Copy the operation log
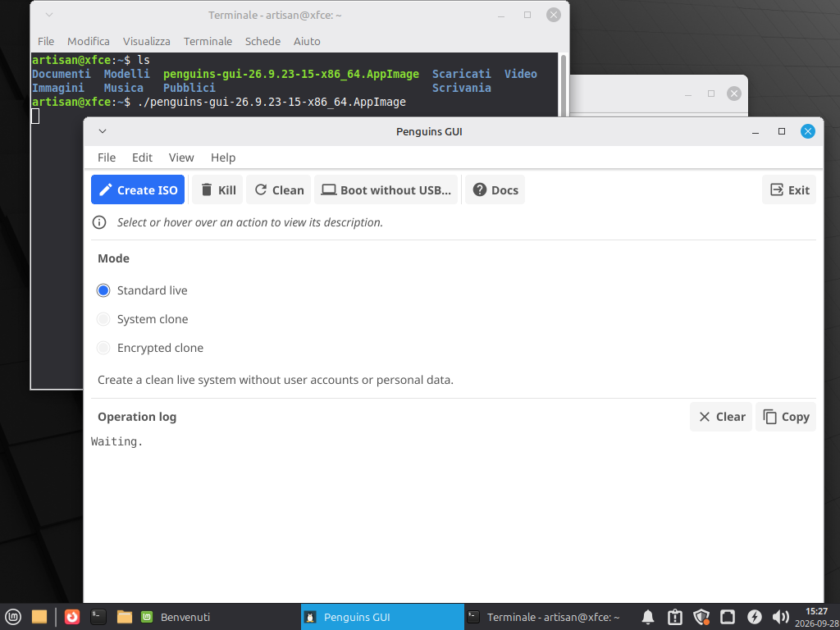Image resolution: width=840 pixels, height=630 pixels. pos(786,417)
